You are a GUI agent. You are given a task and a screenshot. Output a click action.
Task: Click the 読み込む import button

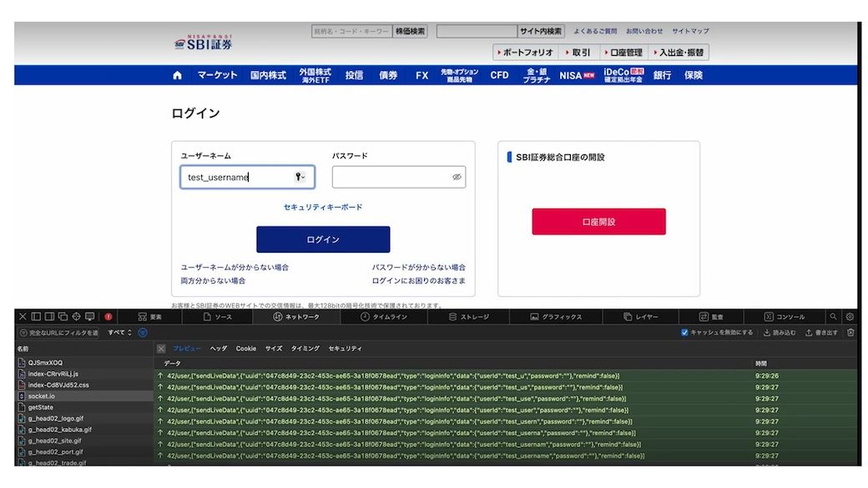pos(780,333)
